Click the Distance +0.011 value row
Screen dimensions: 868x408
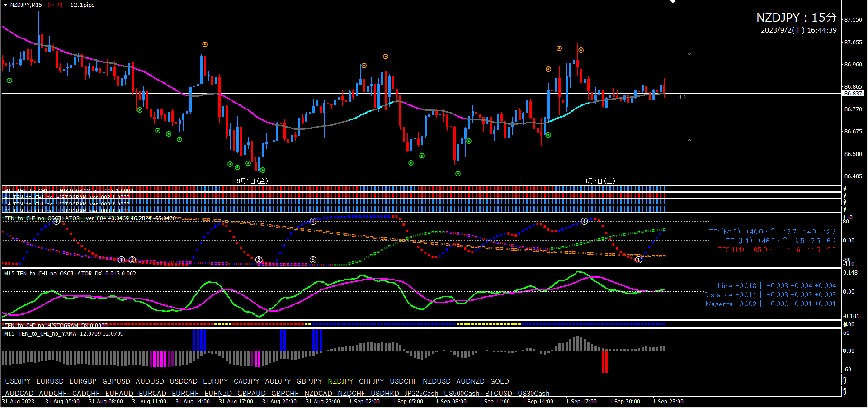click(x=770, y=295)
